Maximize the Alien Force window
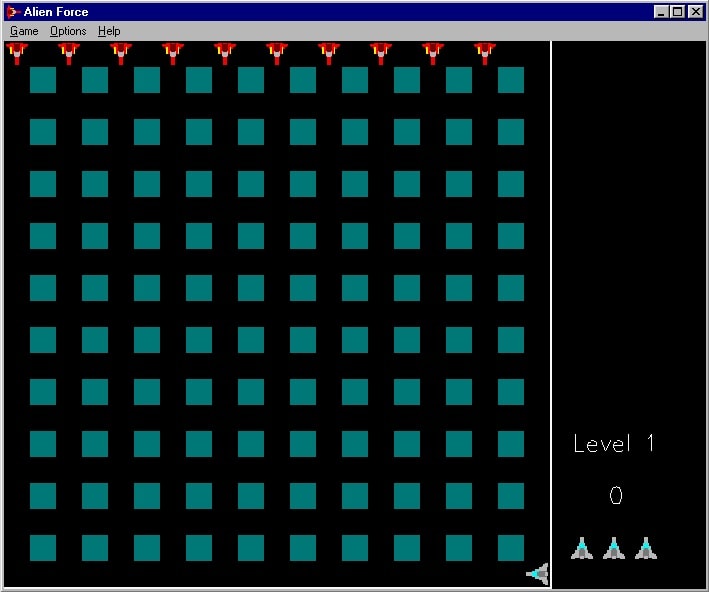 click(678, 12)
